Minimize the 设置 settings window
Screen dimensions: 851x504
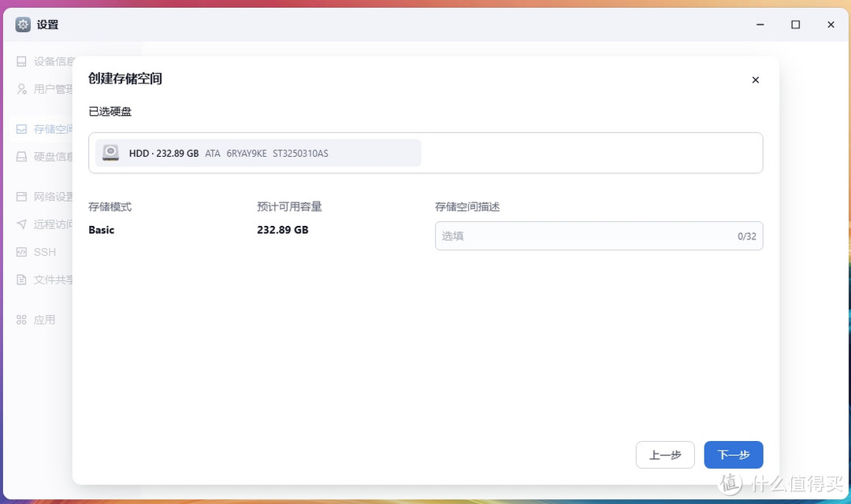point(760,24)
